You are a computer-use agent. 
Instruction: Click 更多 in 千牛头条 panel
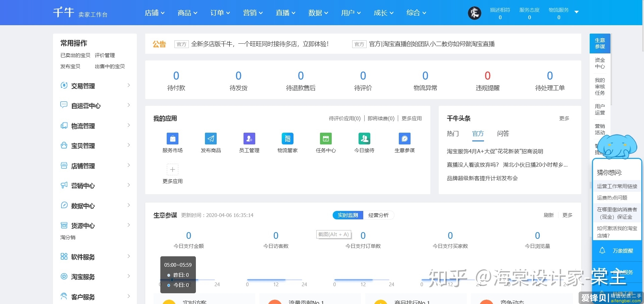(564, 118)
